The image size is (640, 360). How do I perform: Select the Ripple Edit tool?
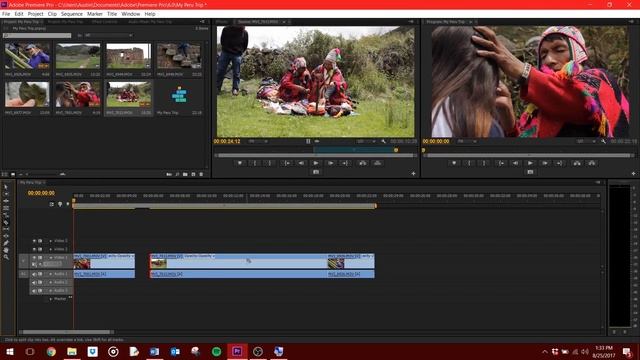tap(6, 201)
